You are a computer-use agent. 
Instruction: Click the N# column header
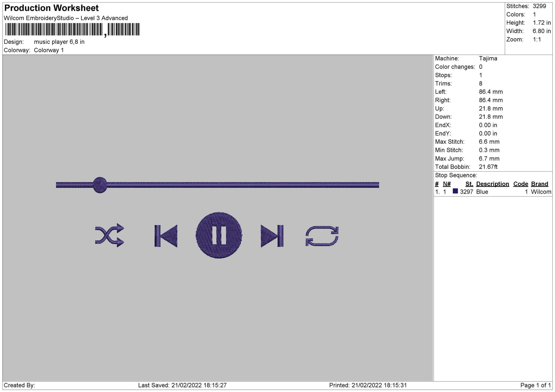click(x=447, y=184)
